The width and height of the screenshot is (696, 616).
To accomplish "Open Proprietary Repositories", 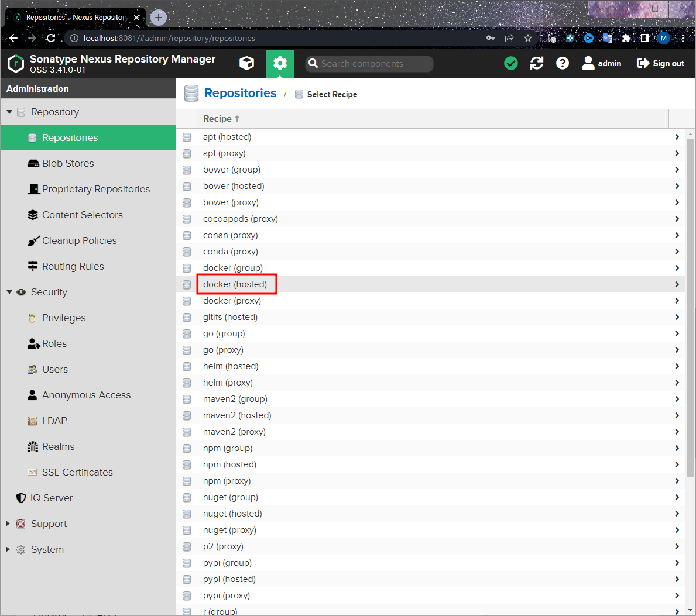I will [x=89, y=189].
